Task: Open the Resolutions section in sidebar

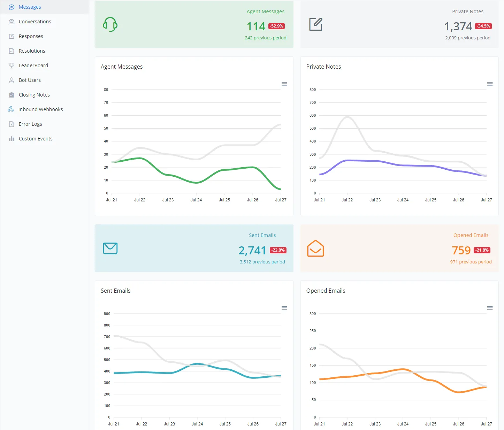Action: (x=32, y=51)
